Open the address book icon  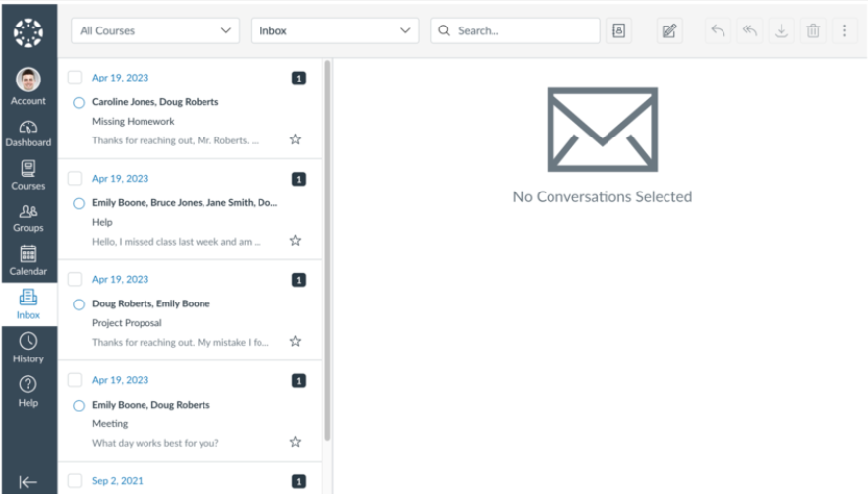(619, 31)
